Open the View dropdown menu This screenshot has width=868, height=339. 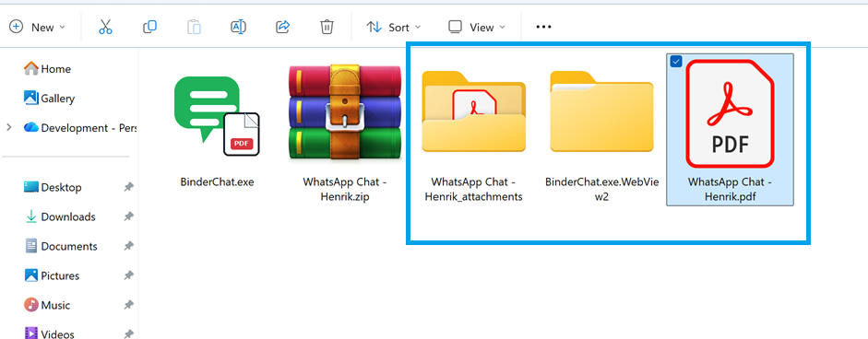[477, 27]
